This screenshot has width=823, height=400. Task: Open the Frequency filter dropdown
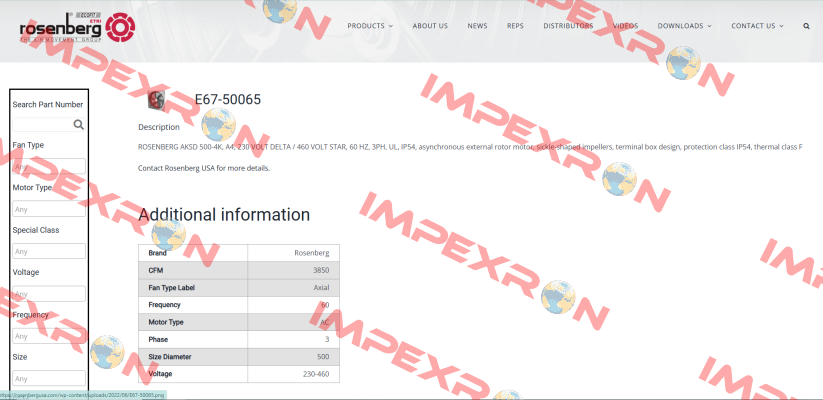(x=49, y=336)
